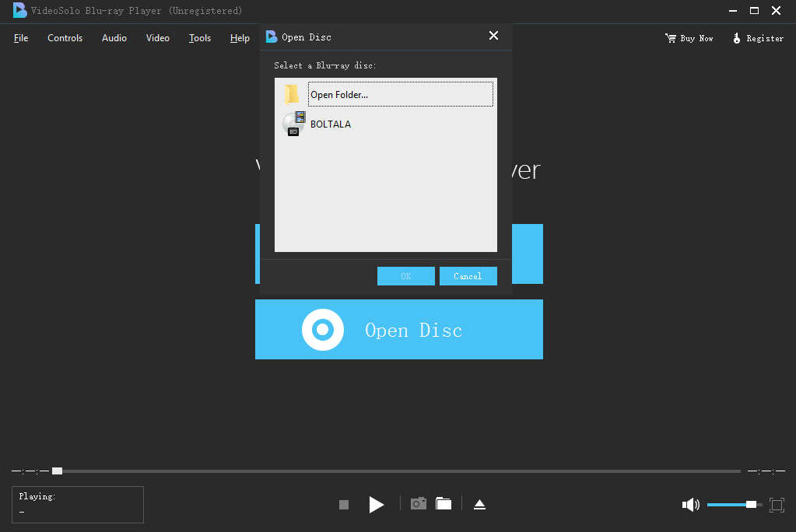Toggle full screen mode icon
This screenshot has width=796, height=532.
[x=777, y=505]
